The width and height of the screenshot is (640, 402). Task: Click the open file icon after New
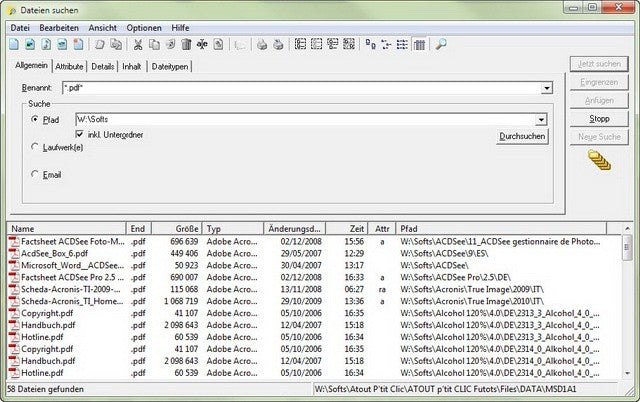pyautogui.click(x=100, y=44)
